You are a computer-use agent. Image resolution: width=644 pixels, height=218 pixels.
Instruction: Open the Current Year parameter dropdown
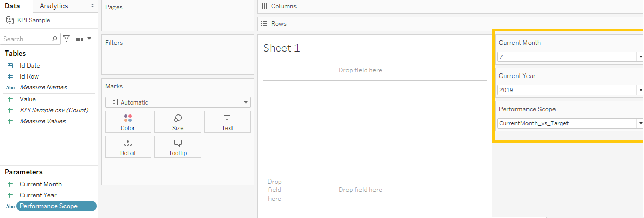[639, 90]
